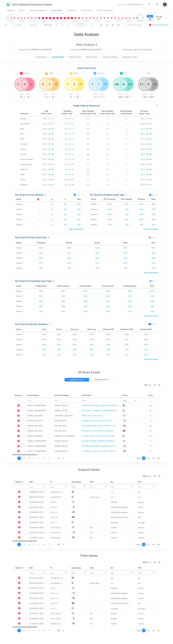View all 24 tenants in Policy Issue Type
Viewport: 173px width, 644px height.
click(x=151, y=273)
